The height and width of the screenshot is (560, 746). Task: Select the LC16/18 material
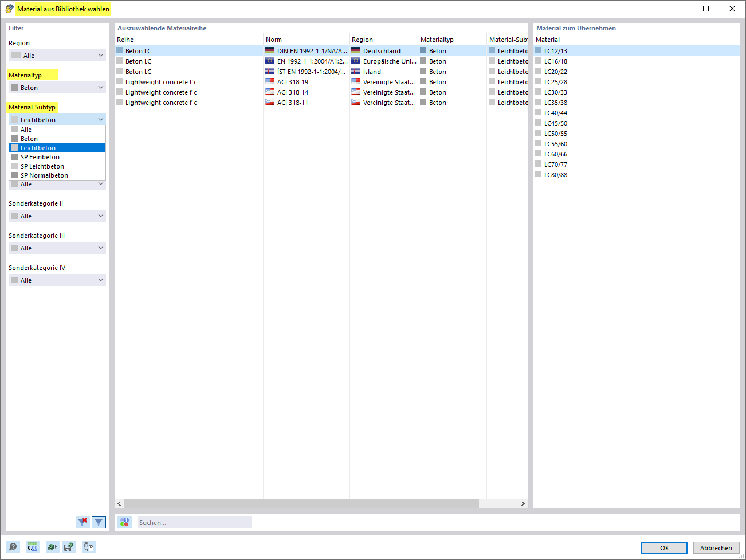pos(637,61)
